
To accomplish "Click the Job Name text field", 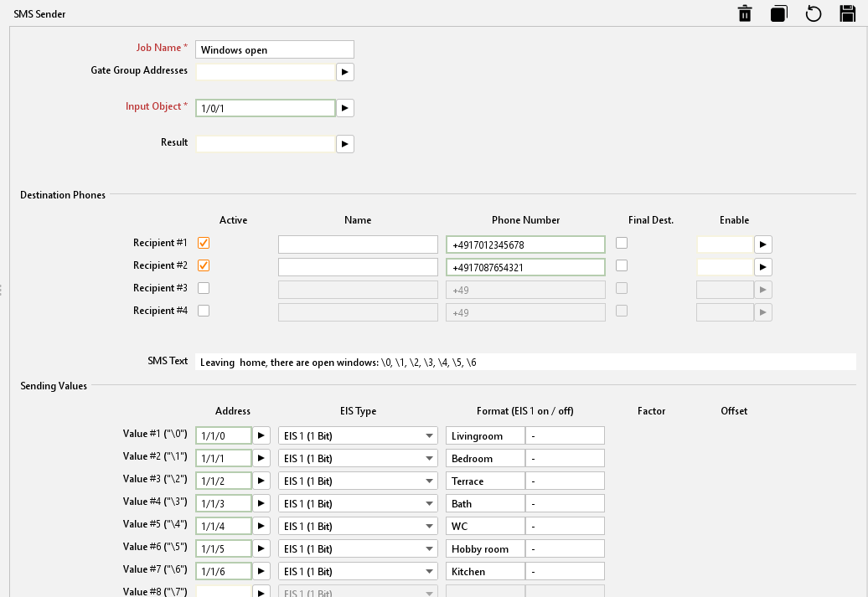I will [x=275, y=50].
